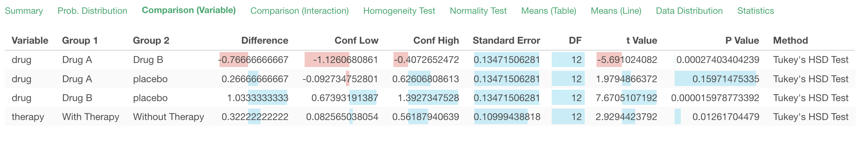Show the Data Distribution tab
Image resolution: width=868 pixels, height=152 pixels.
[x=689, y=11]
